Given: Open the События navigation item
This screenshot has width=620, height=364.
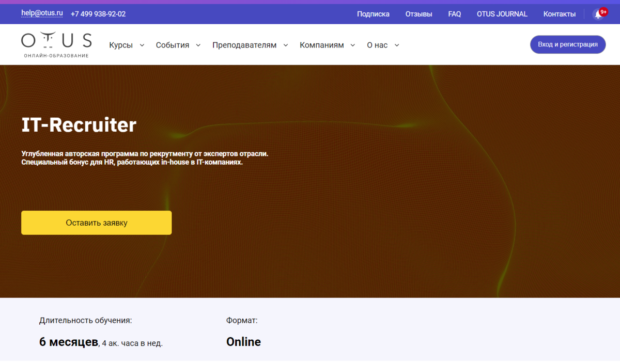Looking at the screenshot, I should click(173, 45).
